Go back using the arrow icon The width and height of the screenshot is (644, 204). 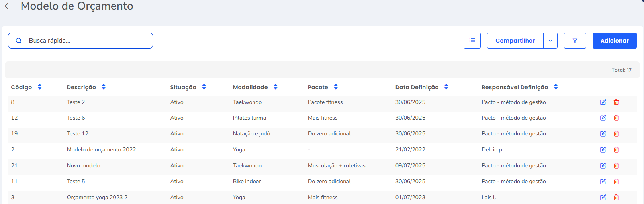[x=8, y=6]
